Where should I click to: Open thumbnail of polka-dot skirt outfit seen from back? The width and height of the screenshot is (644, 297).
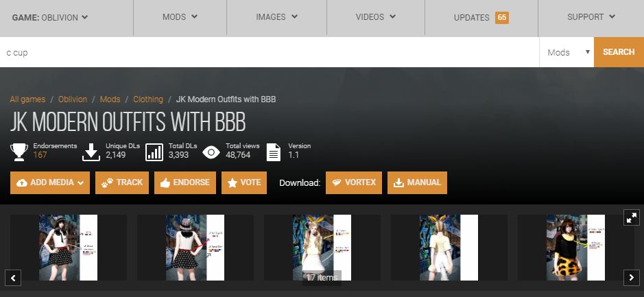tap(195, 248)
